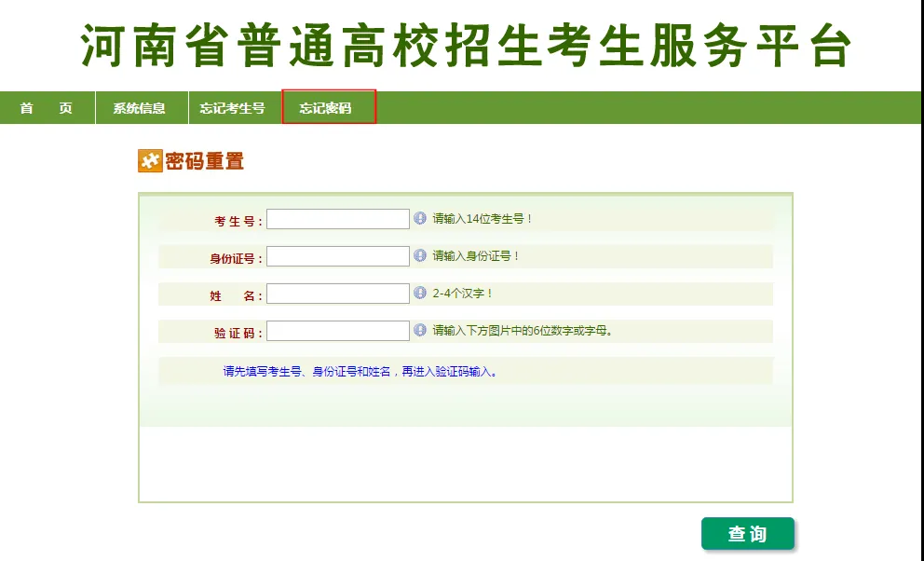Click the orange puzzle icon next to 密码重置

pyautogui.click(x=150, y=161)
